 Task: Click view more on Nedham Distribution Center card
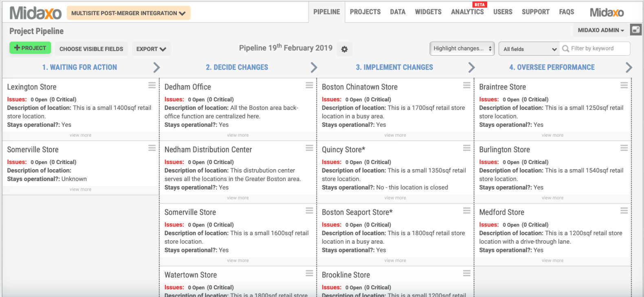coord(238,198)
